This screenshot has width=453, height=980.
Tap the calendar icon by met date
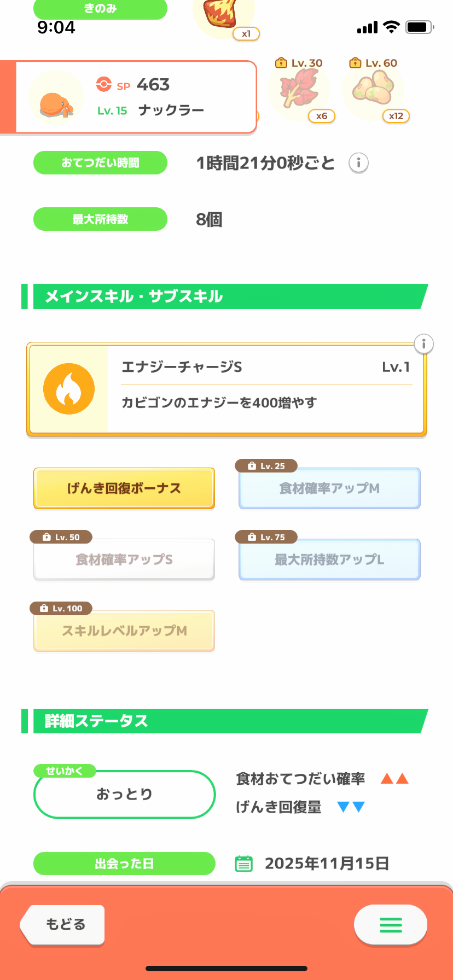(x=243, y=864)
